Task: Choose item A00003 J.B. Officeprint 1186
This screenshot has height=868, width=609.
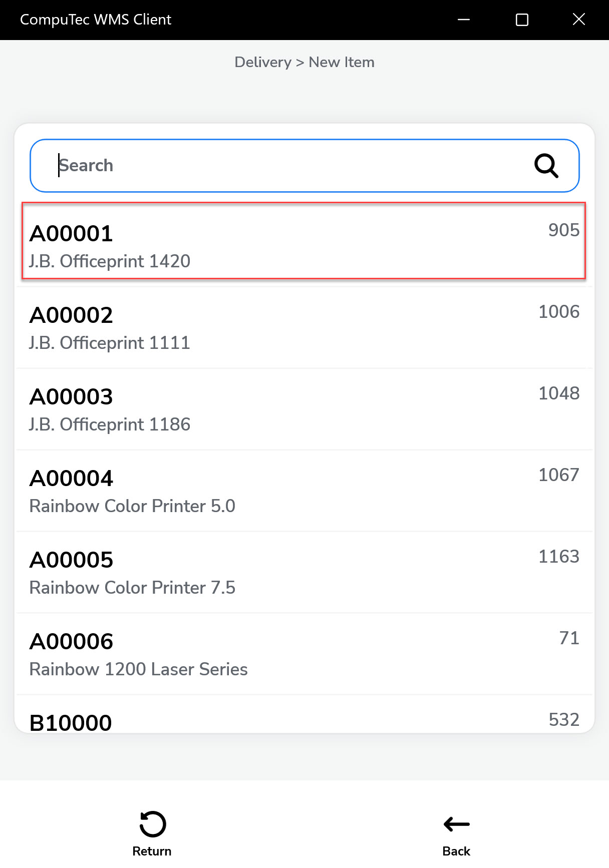Action: tap(303, 409)
